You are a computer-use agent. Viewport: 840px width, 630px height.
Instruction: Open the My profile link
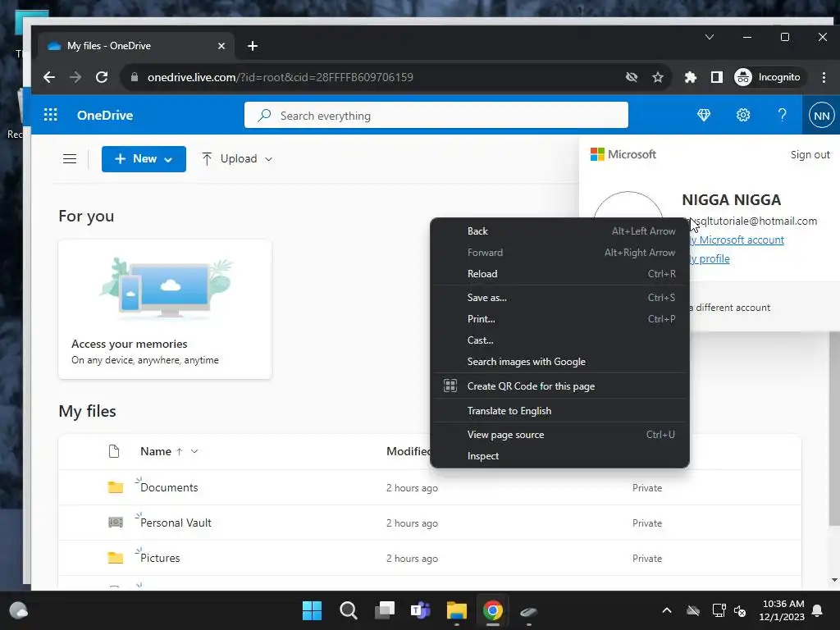pyautogui.click(x=710, y=258)
